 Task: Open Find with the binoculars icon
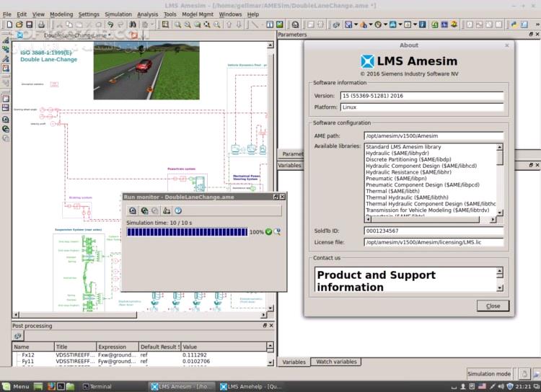pyautogui.click(x=133, y=24)
